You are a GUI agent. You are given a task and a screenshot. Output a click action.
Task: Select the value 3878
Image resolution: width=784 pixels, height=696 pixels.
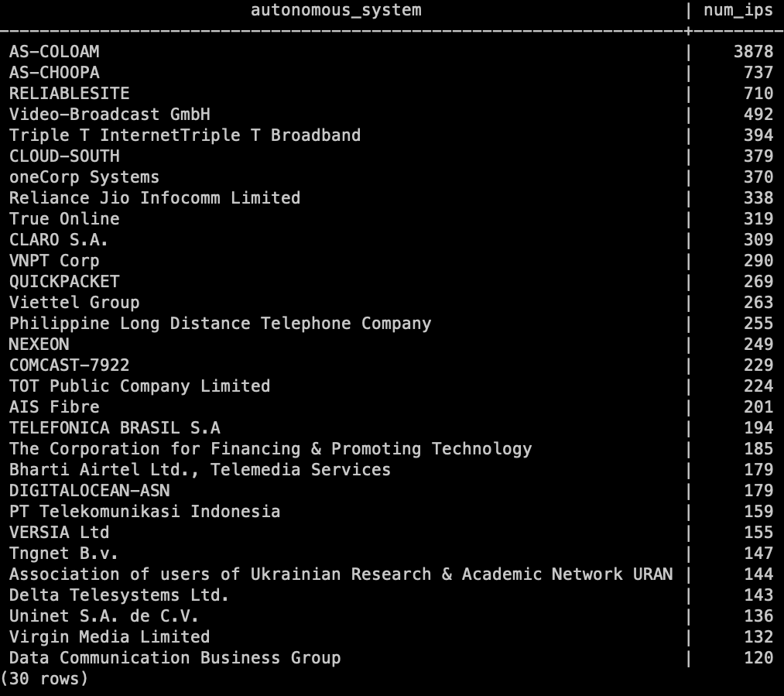point(753,52)
